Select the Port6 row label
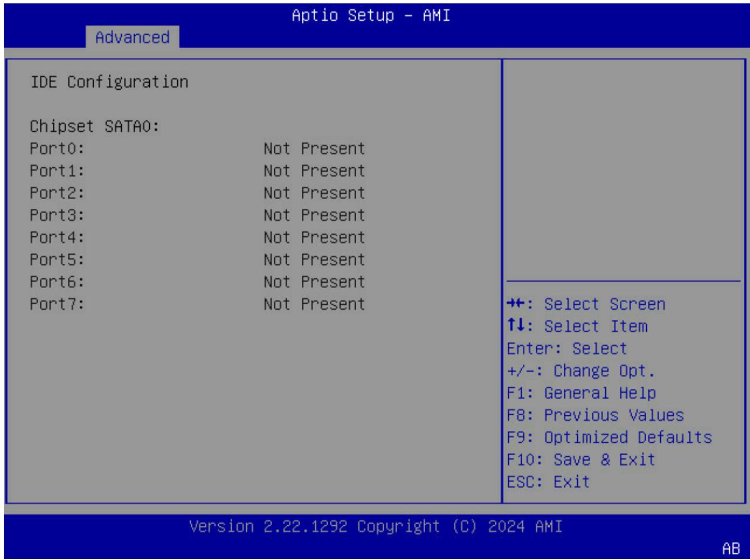Screen dimensions: 750x560 (57, 282)
